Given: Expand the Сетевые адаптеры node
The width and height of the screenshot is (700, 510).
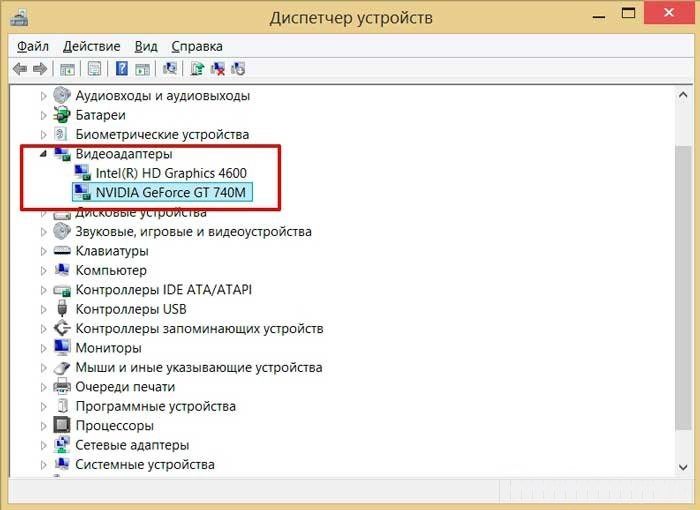Looking at the screenshot, I should point(43,445).
